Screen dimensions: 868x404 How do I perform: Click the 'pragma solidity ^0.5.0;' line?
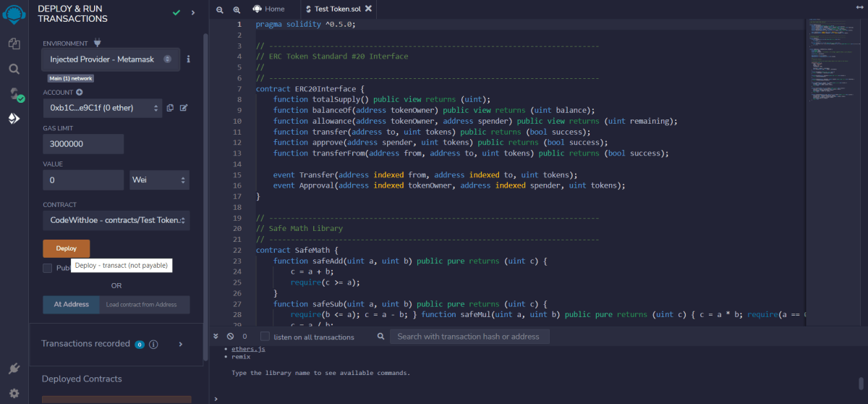pyautogui.click(x=306, y=24)
